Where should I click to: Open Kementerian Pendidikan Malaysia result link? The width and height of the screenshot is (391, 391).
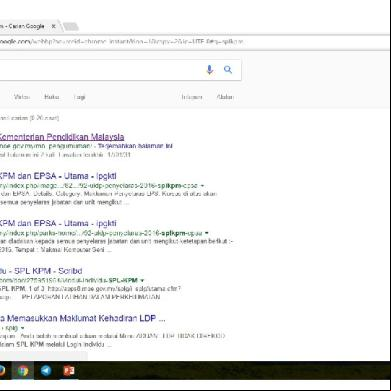pos(61,137)
